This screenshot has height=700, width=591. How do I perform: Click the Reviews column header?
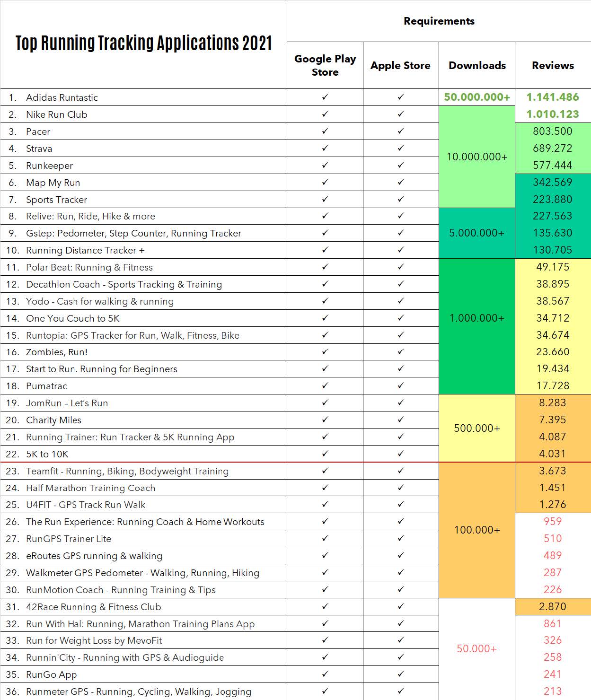[x=553, y=65]
